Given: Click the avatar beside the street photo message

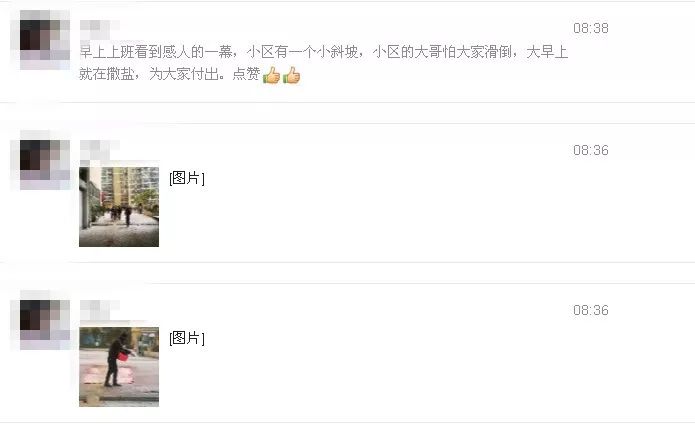Looking at the screenshot, I should pos(44,160).
